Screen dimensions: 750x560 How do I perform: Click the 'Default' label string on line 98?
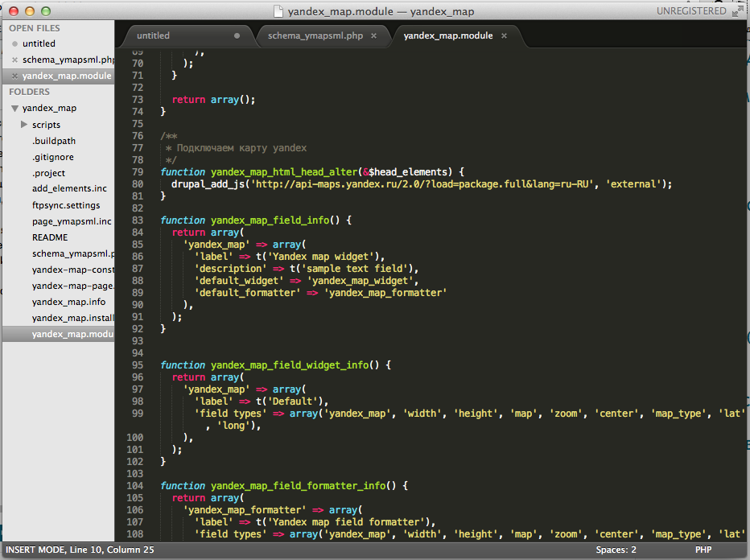[x=292, y=401]
